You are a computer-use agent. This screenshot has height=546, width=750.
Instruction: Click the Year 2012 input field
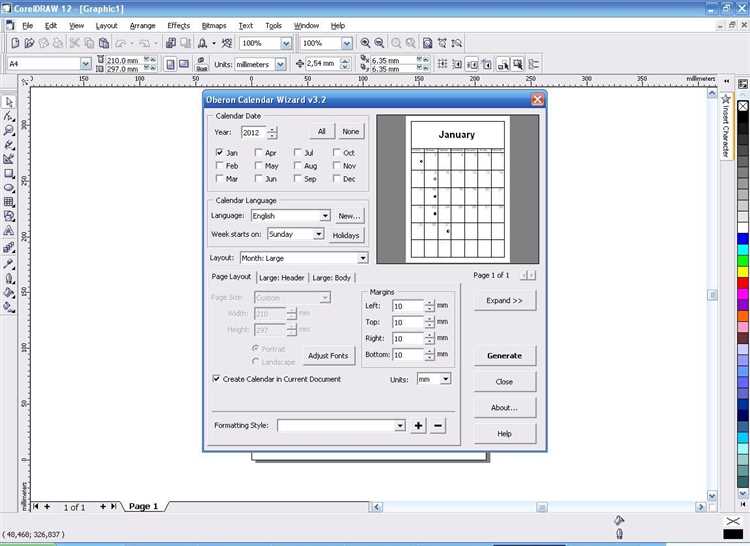pos(254,132)
